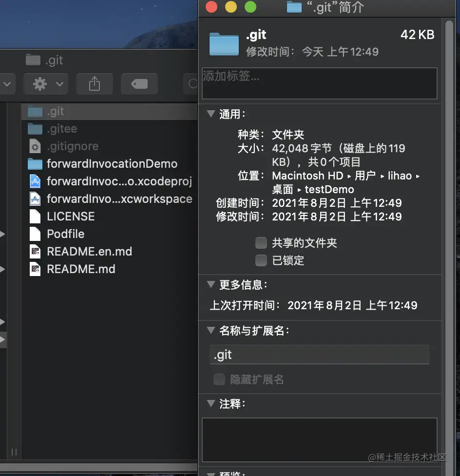The height and width of the screenshot is (476, 460).
Task: Enable the 已锁定 checkbox
Action: tap(261, 260)
